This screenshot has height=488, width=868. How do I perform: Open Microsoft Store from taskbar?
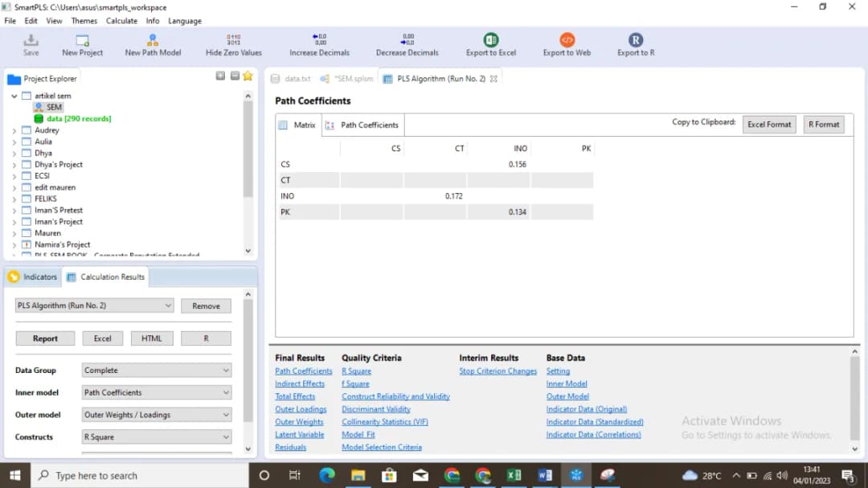click(389, 475)
